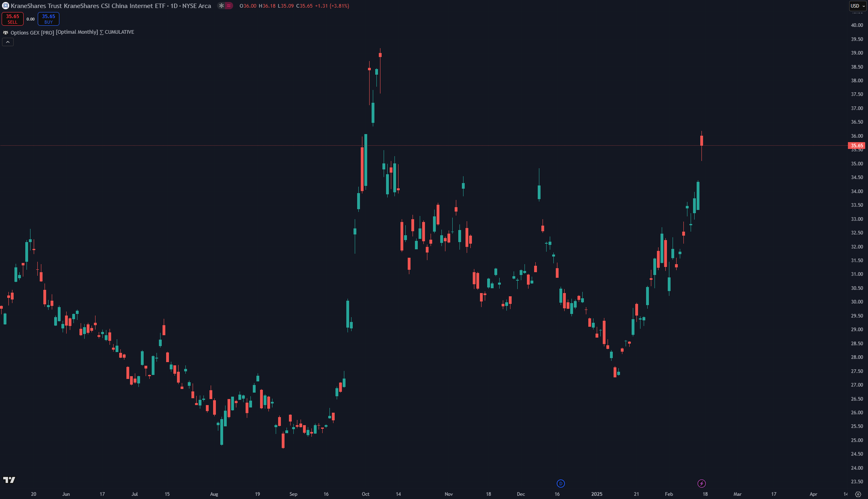Open the USD currency dropdown
The height and width of the screenshot is (499, 868).
(858, 6)
